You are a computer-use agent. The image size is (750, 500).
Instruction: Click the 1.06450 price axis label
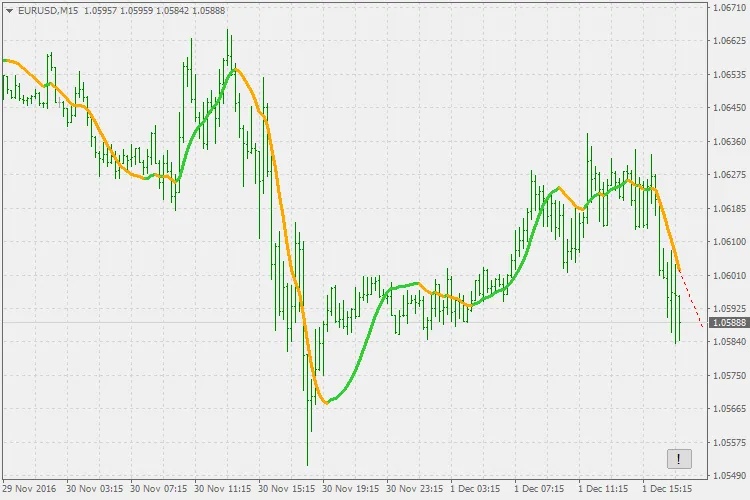coord(729,108)
